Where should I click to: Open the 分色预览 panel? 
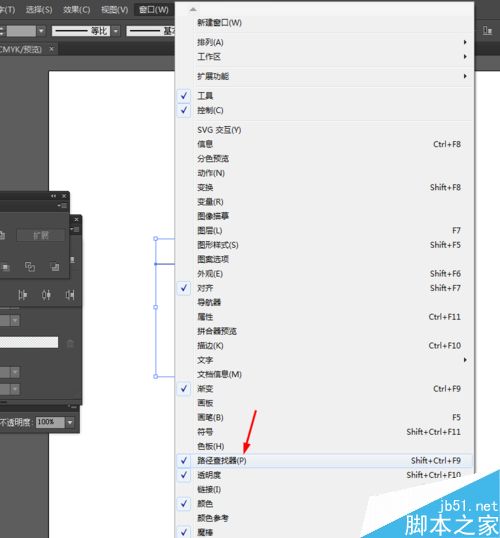click(324, 159)
